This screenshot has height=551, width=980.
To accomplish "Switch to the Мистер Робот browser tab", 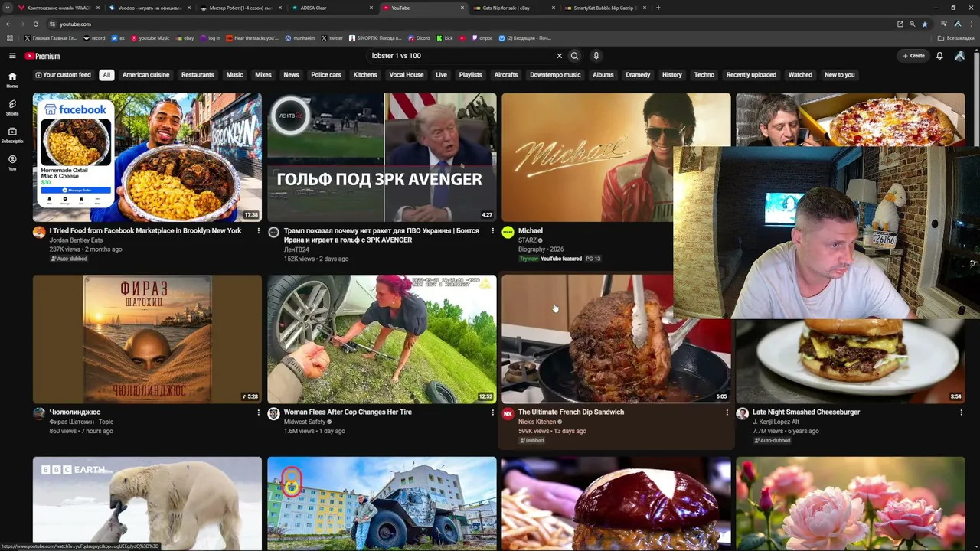I will (x=240, y=8).
